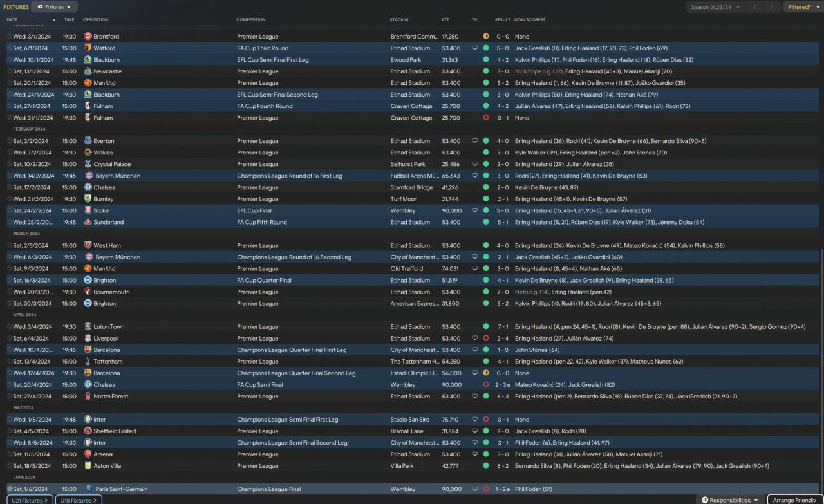Click the Brentford club badge

pos(88,37)
